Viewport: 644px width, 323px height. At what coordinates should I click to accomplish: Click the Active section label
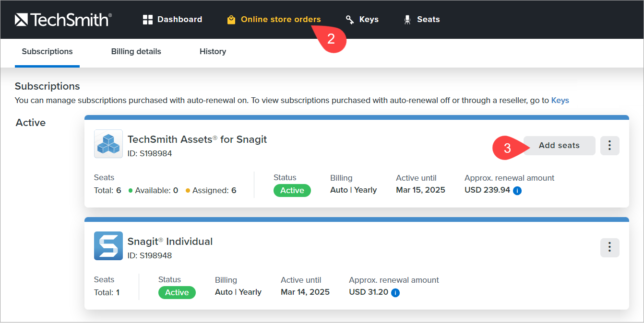click(x=31, y=123)
